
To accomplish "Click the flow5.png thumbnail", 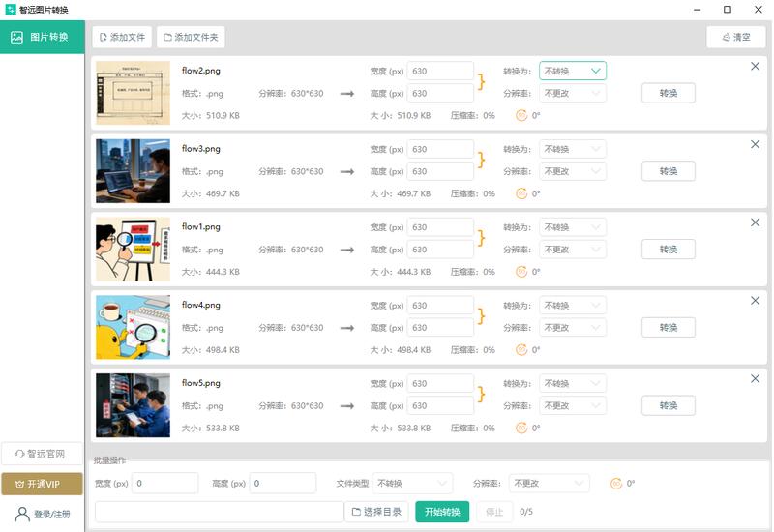I will pyautogui.click(x=133, y=405).
